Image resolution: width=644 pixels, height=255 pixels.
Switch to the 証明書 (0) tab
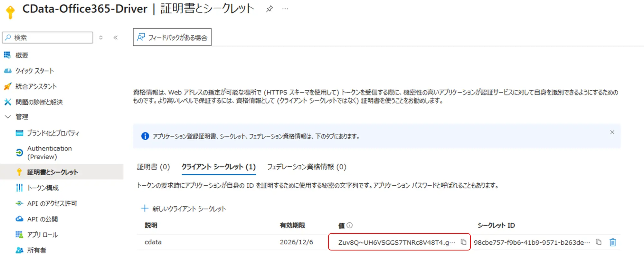click(x=153, y=167)
